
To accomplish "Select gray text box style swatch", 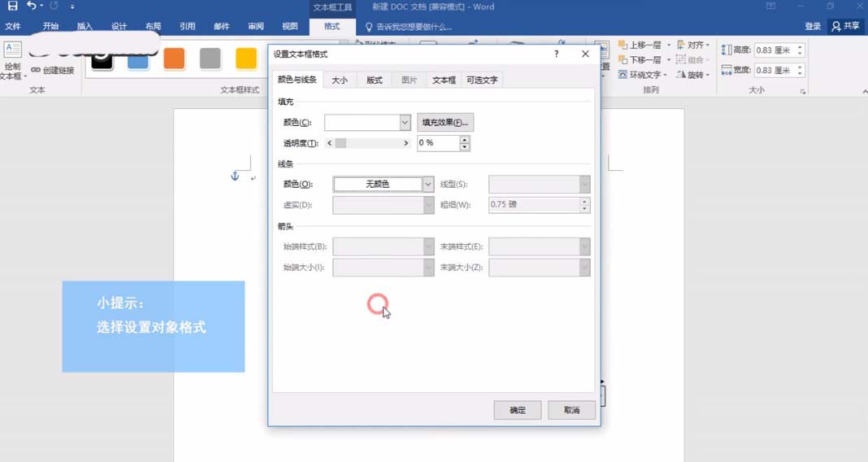I will click(x=210, y=59).
